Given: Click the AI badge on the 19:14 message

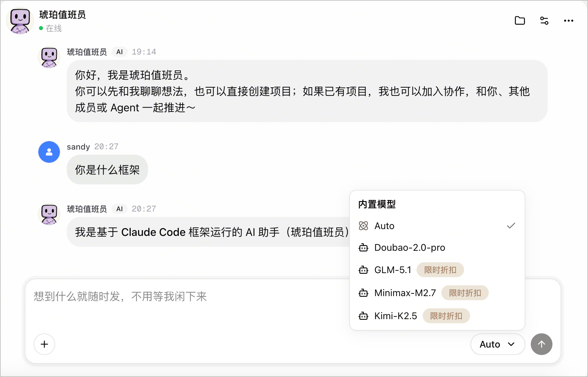Looking at the screenshot, I should coord(119,52).
